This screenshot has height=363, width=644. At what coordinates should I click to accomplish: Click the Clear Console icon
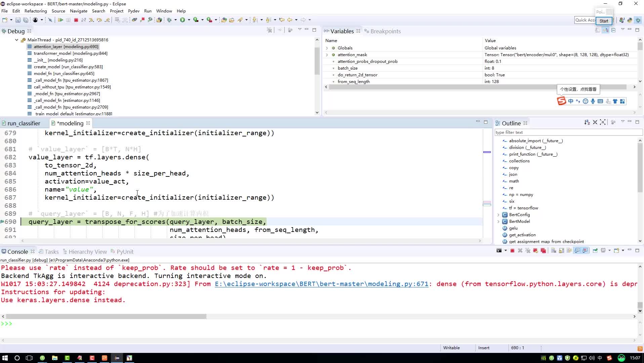pyautogui.click(x=554, y=251)
